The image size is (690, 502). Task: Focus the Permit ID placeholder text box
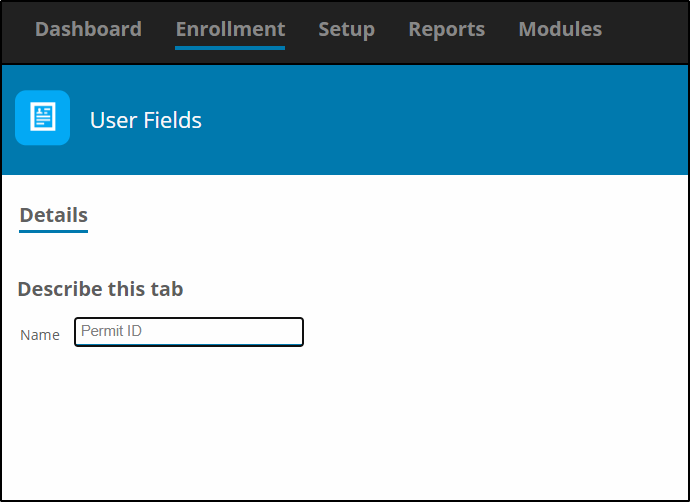coord(189,332)
